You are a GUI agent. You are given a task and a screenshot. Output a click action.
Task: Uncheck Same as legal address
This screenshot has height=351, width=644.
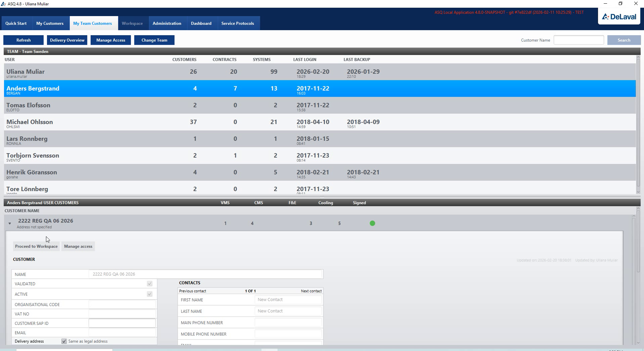click(x=64, y=341)
